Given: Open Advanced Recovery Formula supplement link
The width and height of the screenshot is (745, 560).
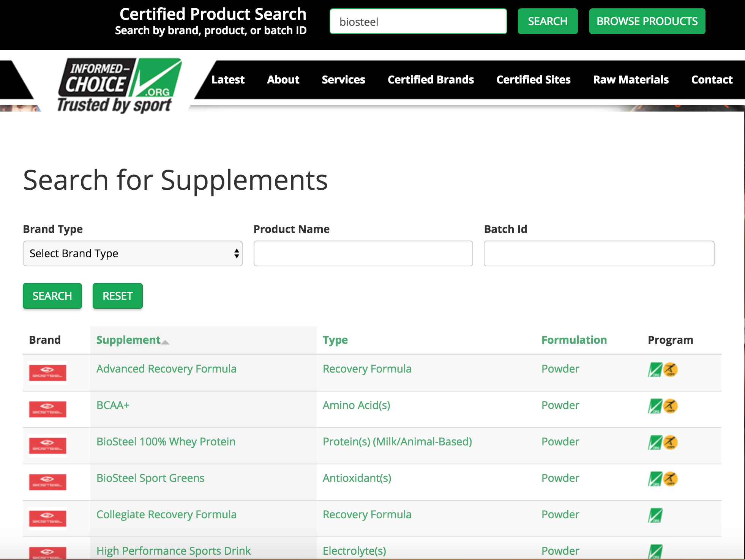Looking at the screenshot, I should pos(166,369).
